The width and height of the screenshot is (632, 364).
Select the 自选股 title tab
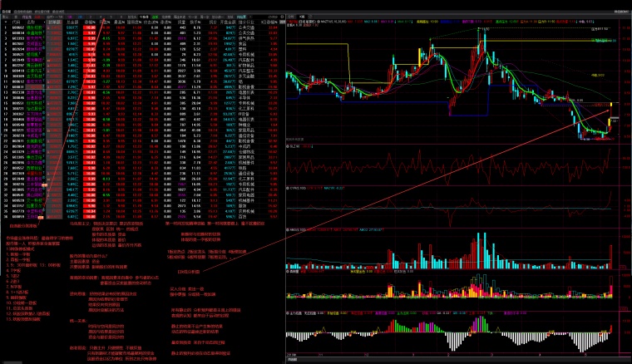tap(6, 12)
